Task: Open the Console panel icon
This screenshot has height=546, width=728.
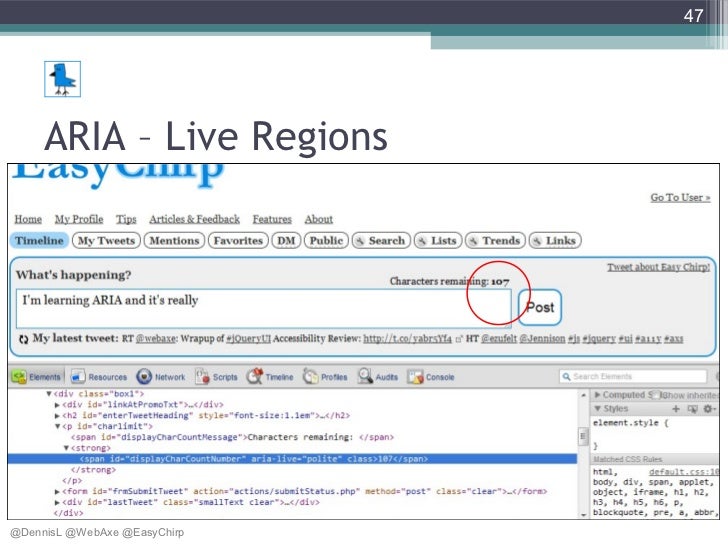Action: click(415, 377)
